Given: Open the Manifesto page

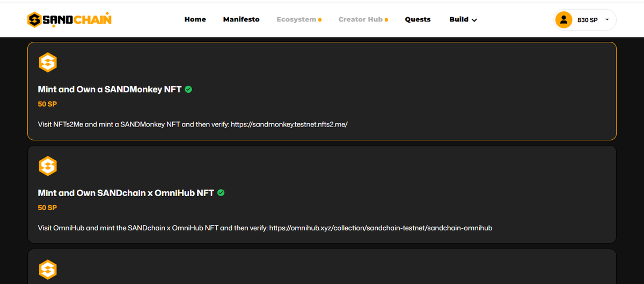Looking at the screenshot, I should coord(241,19).
